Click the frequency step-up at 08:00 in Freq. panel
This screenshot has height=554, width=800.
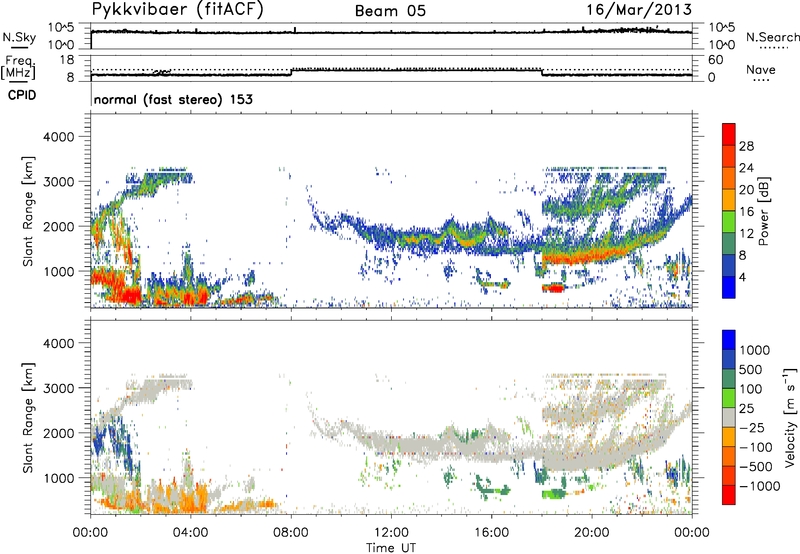tap(291, 72)
